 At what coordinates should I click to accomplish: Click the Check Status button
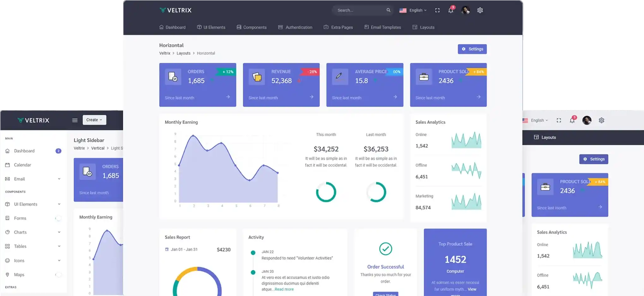385,295
